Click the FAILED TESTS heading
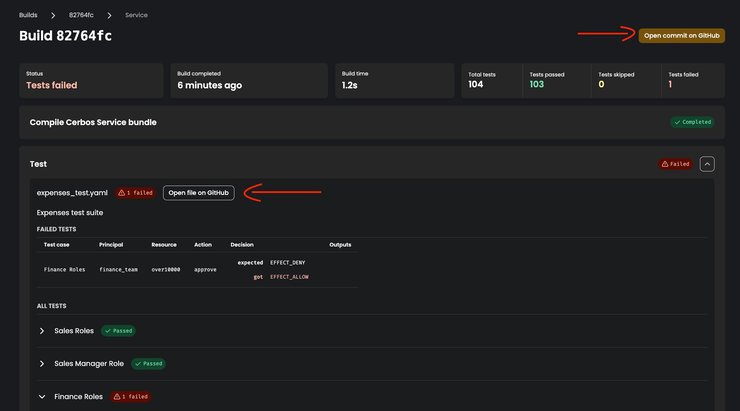 (x=57, y=229)
